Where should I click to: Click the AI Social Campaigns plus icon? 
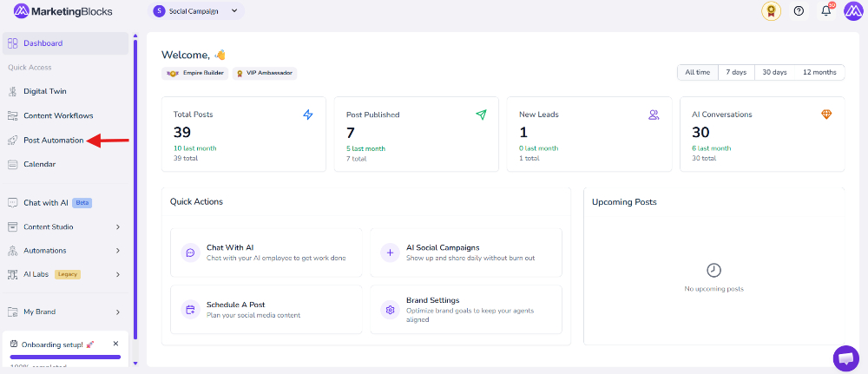pos(390,253)
